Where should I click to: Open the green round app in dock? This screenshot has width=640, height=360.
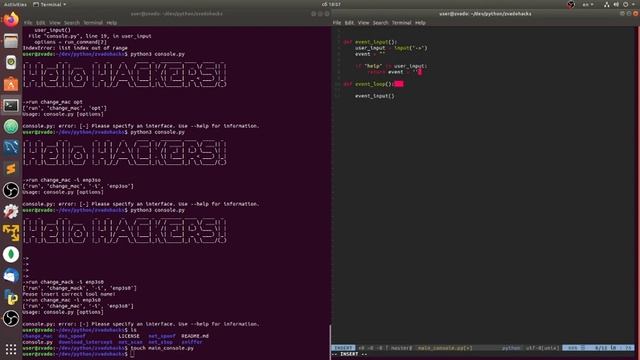11,127
